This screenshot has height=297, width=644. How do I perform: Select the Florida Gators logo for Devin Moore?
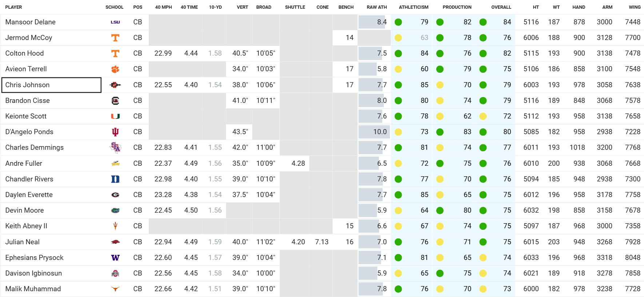pyautogui.click(x=115, y=210)
